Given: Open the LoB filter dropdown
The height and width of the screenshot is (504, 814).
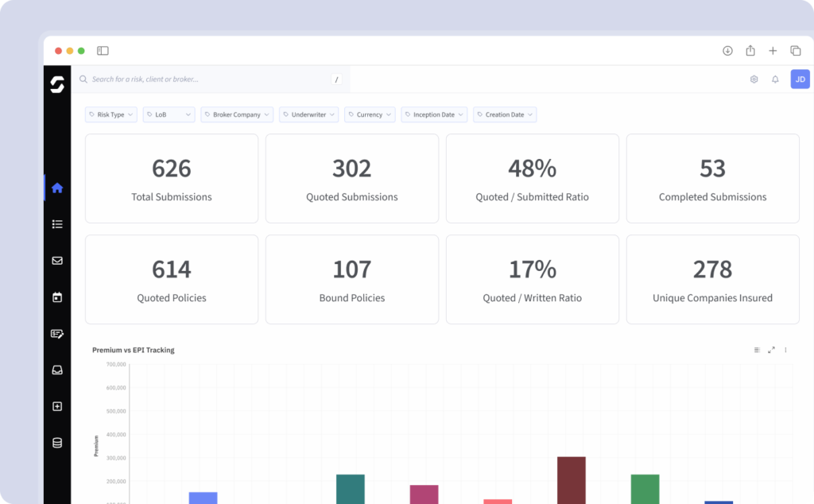Looking at the screenshot, I should click(x=168, y=114).
